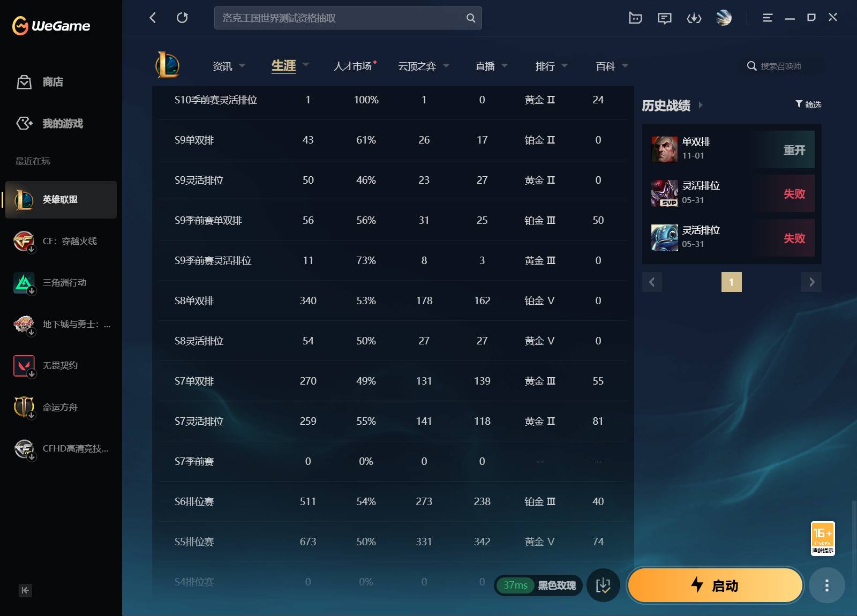The height and width of the screenshot is (616, 857).
Task: Select the S10季前赛灵活排位 row label
Action: pos(216,100)
